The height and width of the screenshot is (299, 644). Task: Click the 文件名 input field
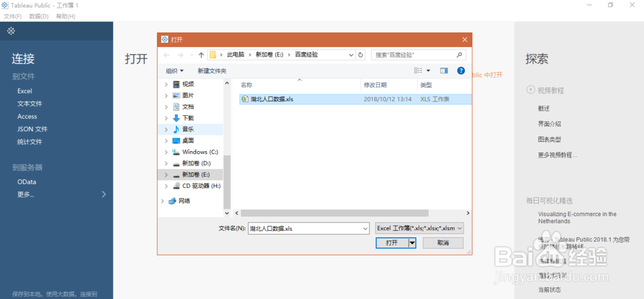tap(305, 228)
